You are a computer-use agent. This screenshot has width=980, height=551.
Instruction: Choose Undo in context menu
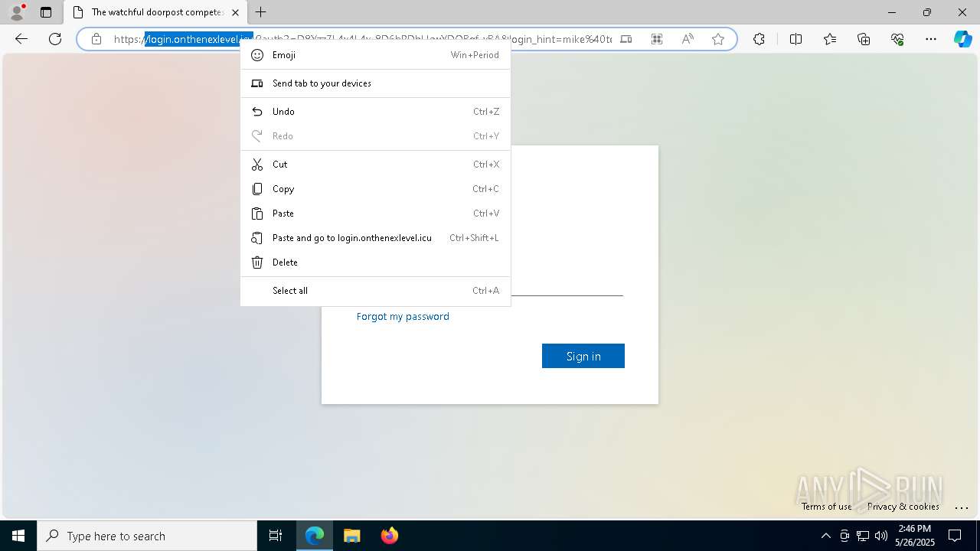tap(375, 112)
